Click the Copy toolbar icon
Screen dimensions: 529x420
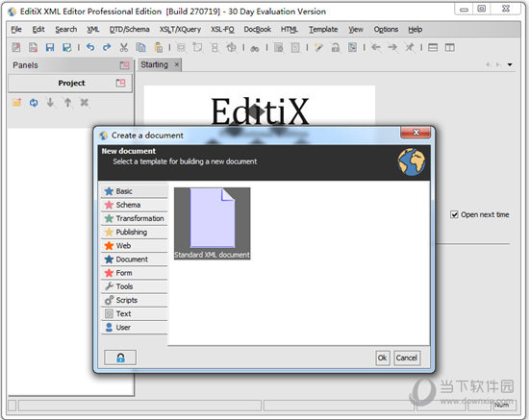140,47
